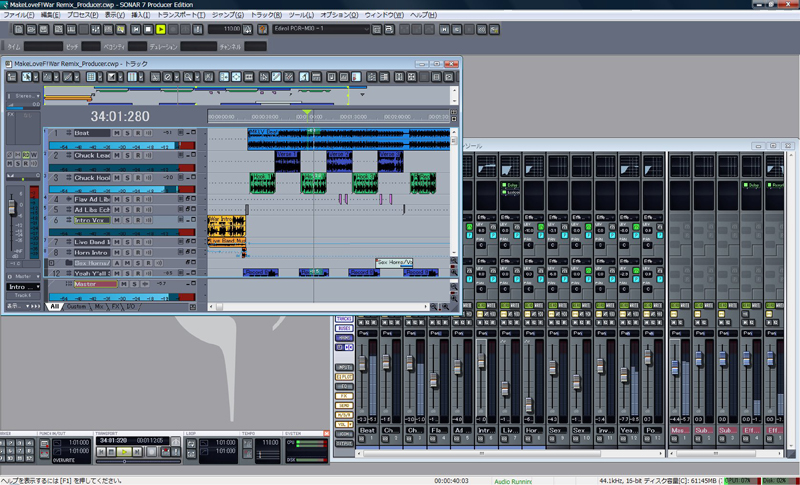Open the トランスポート(T) menu
The height and width of the screenshot is (485, 800).
(x=180, y=16)
